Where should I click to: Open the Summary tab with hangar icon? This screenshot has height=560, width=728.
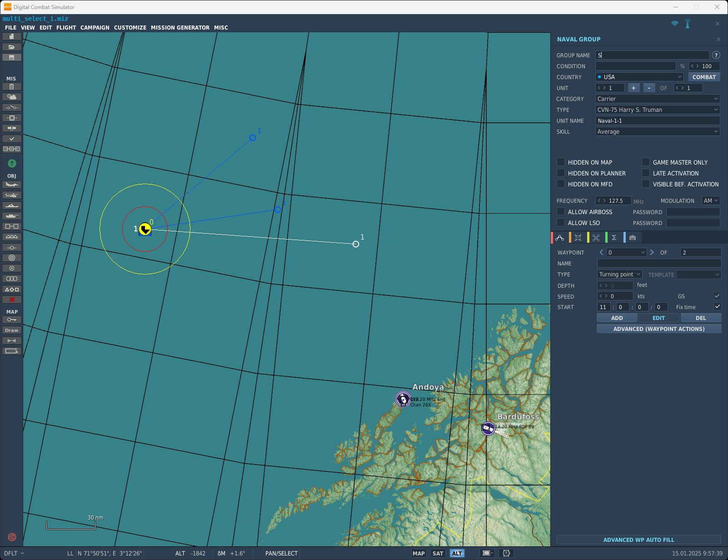(x=632, y=238)
